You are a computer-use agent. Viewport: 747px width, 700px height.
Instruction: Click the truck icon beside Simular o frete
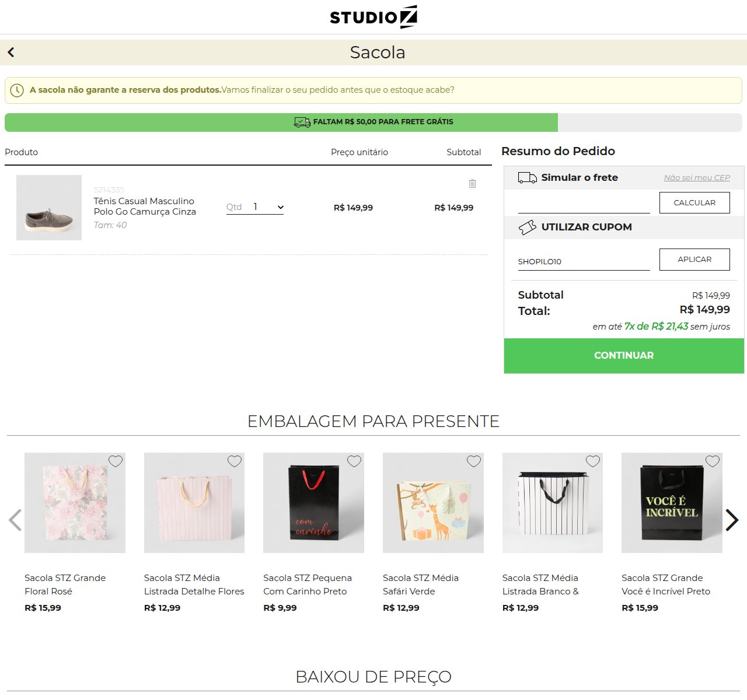pyautogui.click(x=528, y=178)
